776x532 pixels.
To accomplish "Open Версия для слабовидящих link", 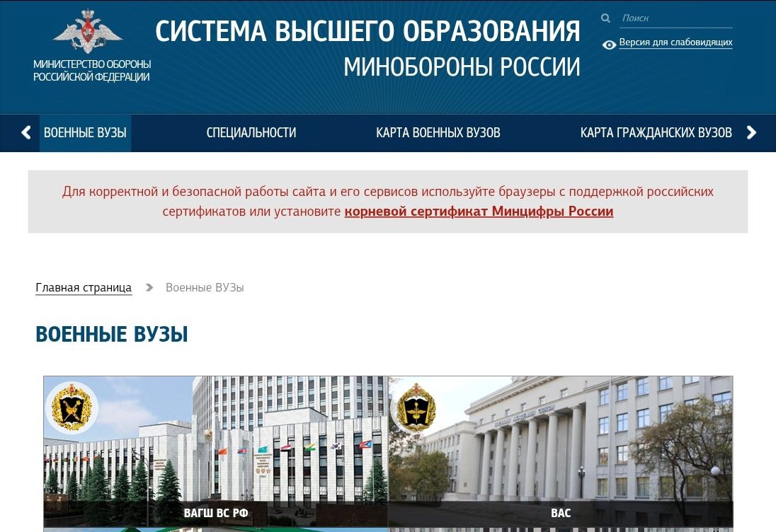I will tap(675, 42).
